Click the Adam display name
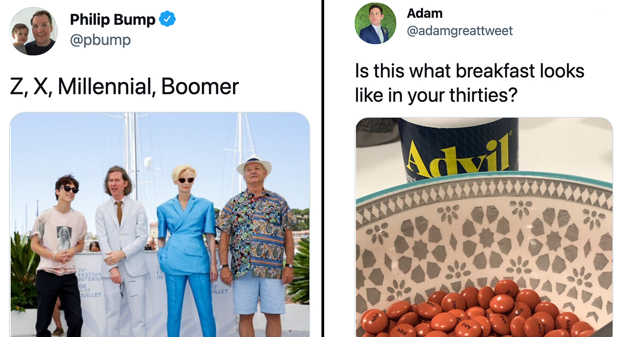Image resolution: width=644 pixels, height=337 pixels. point(425,13)
